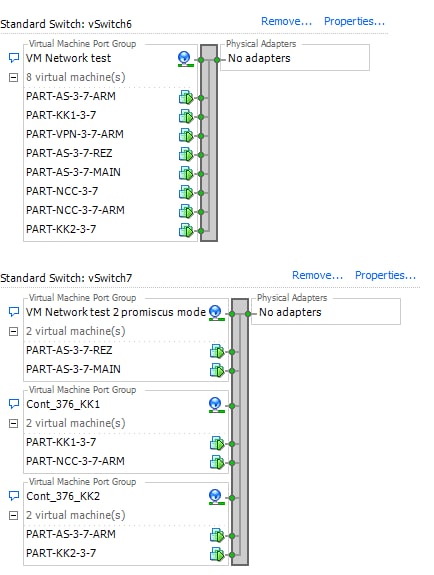434x575 pixels.
Task: Click VM icon for PART-KK1-3-7 under Cont_376_KK1
Action: coord(217,443)
